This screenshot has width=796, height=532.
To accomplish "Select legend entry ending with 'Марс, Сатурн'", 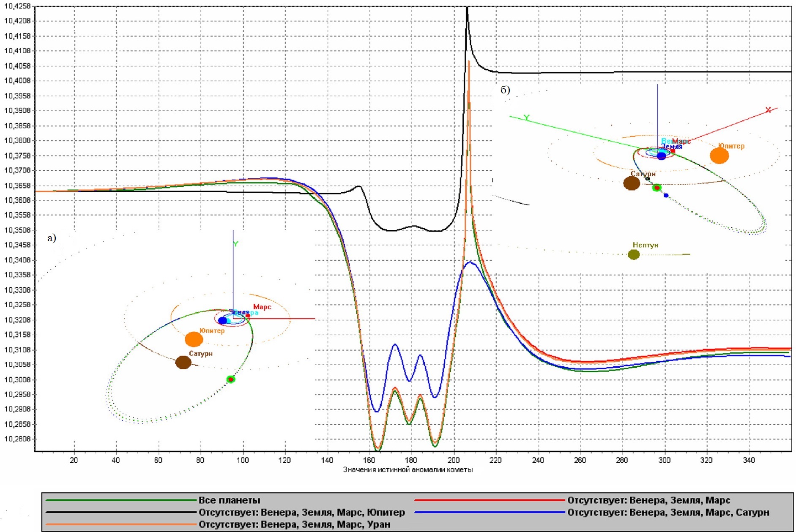I will coord(668,513).
